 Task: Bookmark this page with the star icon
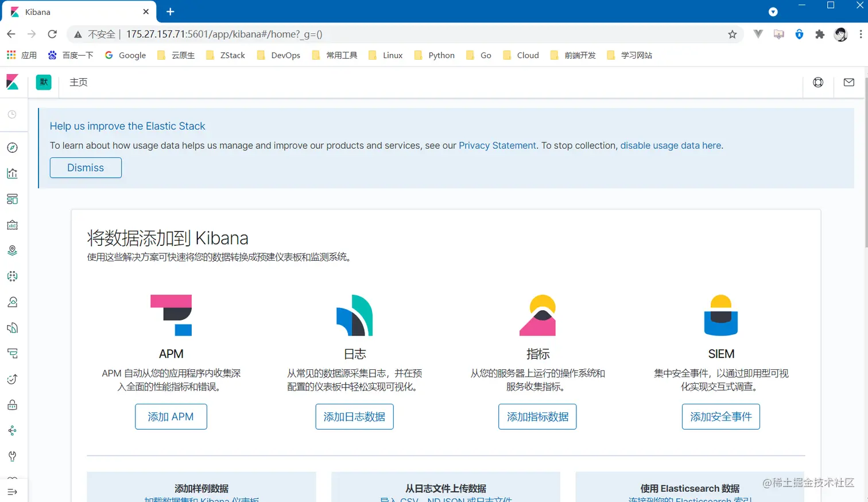click(733, 34)
